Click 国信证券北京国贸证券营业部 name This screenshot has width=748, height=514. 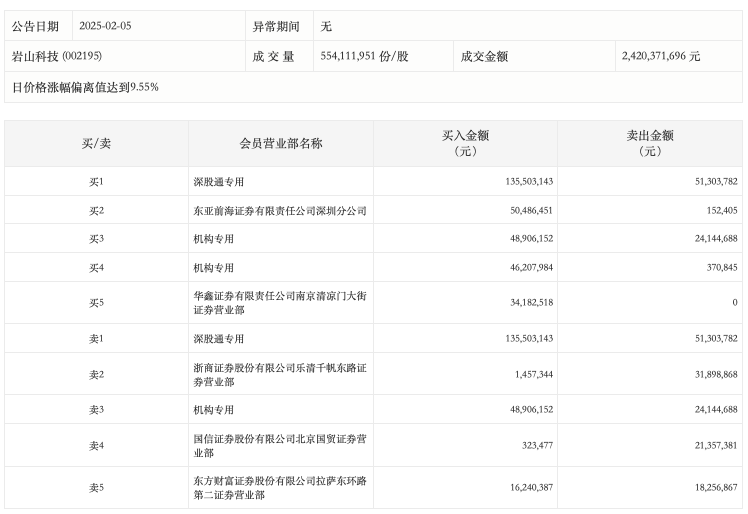tap(279, 444)
